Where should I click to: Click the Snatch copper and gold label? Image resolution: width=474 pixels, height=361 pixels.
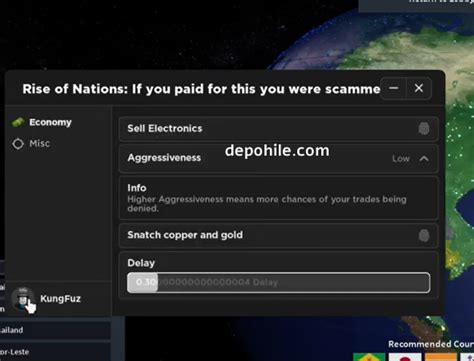click(185, 235)
